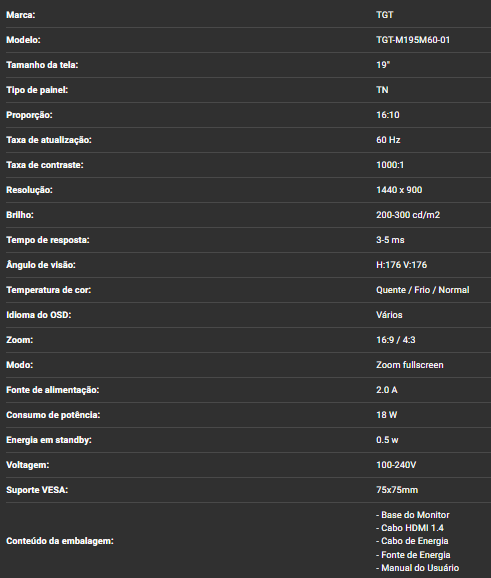Select the Taxa de contraste label

(45, 165)
